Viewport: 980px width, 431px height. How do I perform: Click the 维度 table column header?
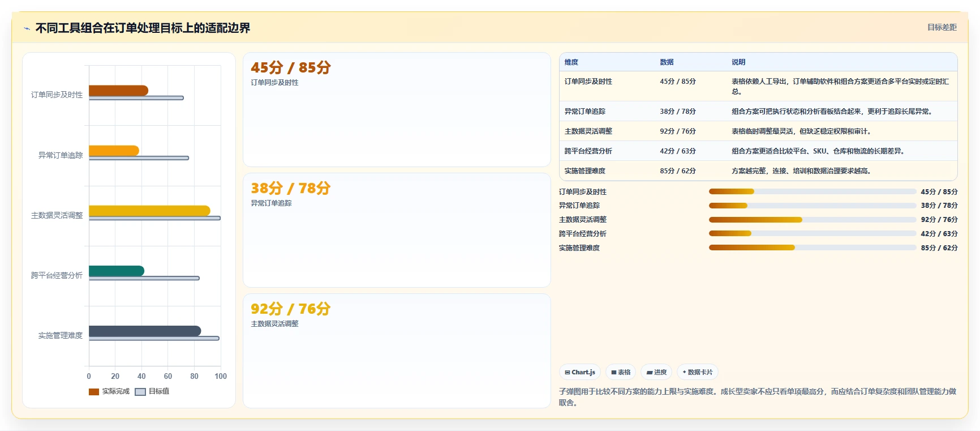(571, 62)
